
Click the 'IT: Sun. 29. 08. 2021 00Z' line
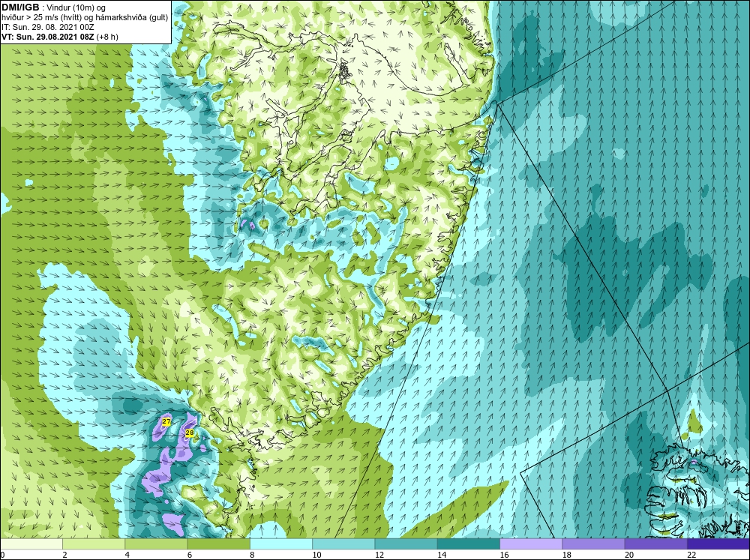point(48,27)
